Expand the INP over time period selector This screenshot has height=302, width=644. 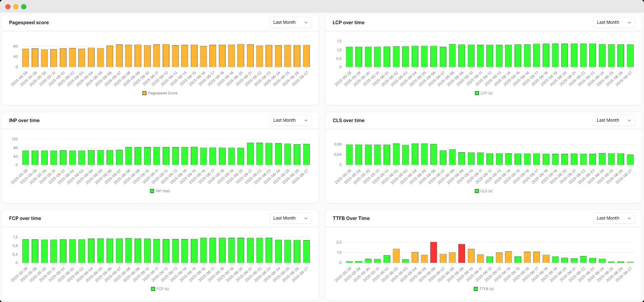pos(291,120)
